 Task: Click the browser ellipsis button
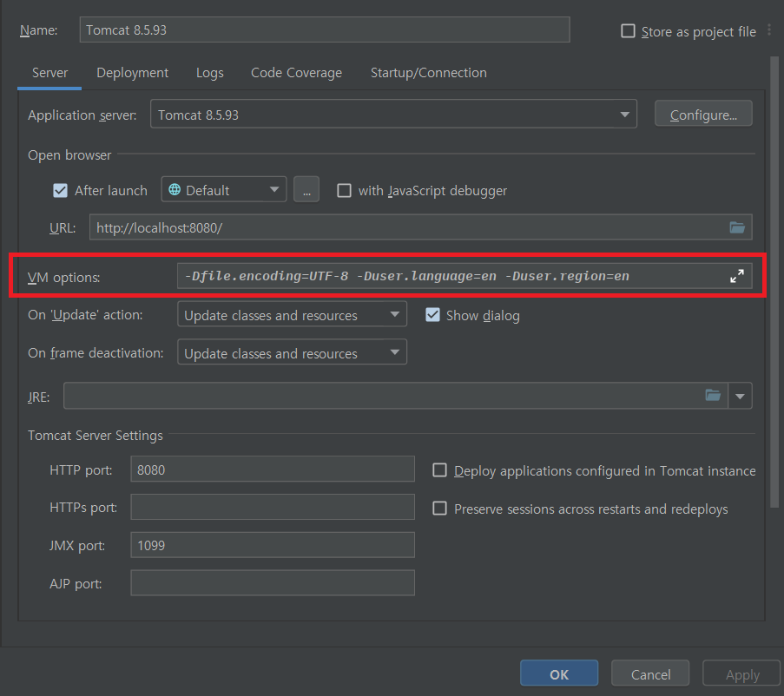click(306, 190)
